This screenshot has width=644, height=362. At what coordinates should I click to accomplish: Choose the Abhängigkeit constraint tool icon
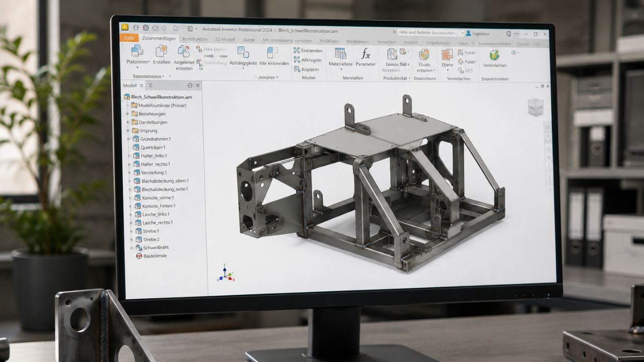243,52
